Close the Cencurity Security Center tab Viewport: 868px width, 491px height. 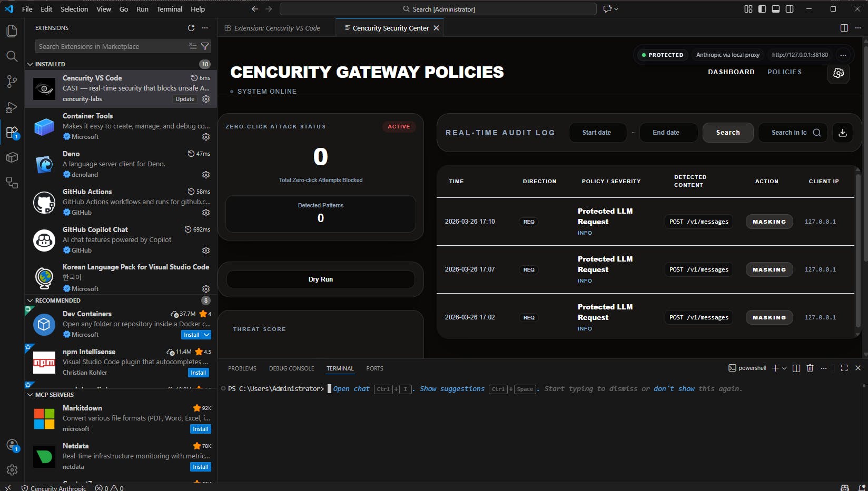(x=436, y=28)
